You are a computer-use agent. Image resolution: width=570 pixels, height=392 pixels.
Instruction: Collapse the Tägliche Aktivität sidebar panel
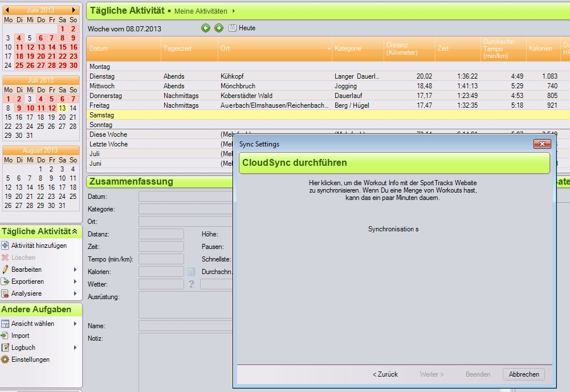(74, 231)
